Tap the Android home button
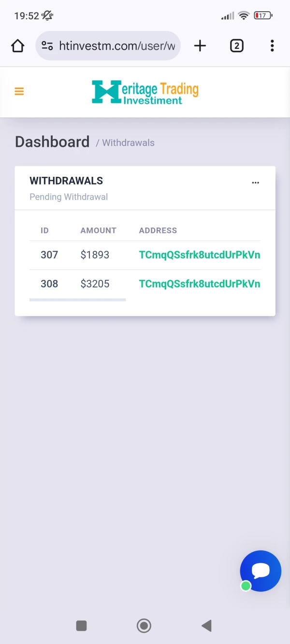The height and width of the screenshot is (644, 290). coord(144,626)
